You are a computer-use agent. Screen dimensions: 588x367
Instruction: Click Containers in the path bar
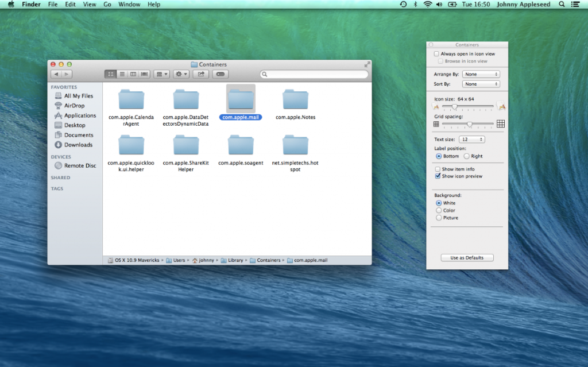(265, 260)
